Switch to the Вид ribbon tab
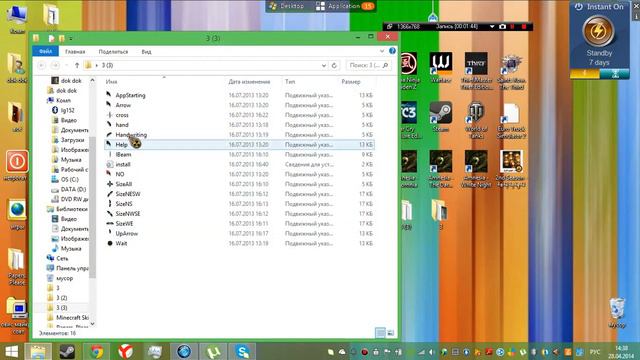 click(146, 51)
